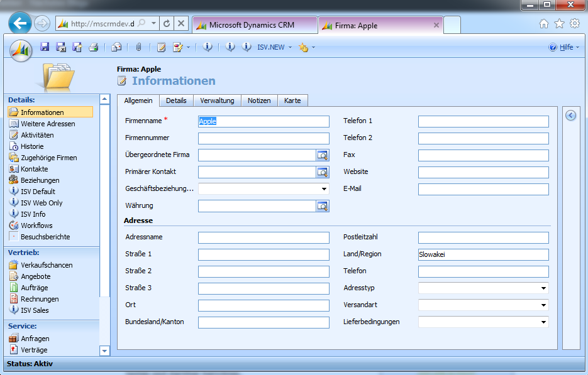Open lookup icon for Übergeordnete Firma
Image resolution: width=588 pixels, height=375 pixels.
pyautogui.click(x=323, y=155)
